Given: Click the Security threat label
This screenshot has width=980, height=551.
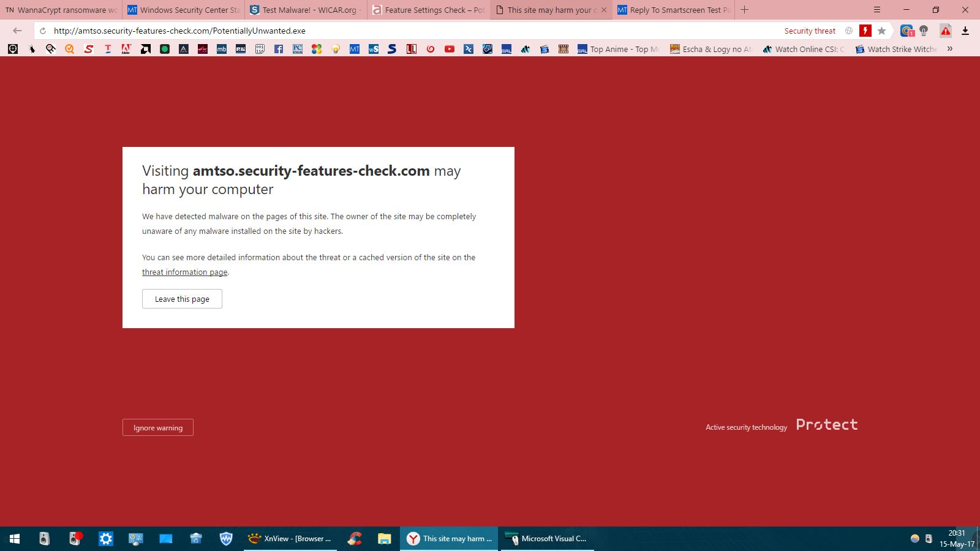Looking at the screenshot, I should tap(810, 31).
